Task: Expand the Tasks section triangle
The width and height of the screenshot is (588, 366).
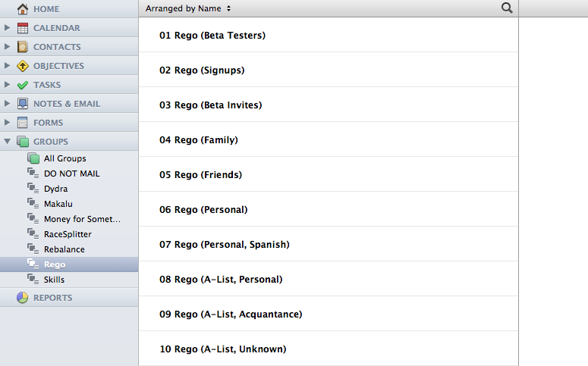Action: [7, 84]
